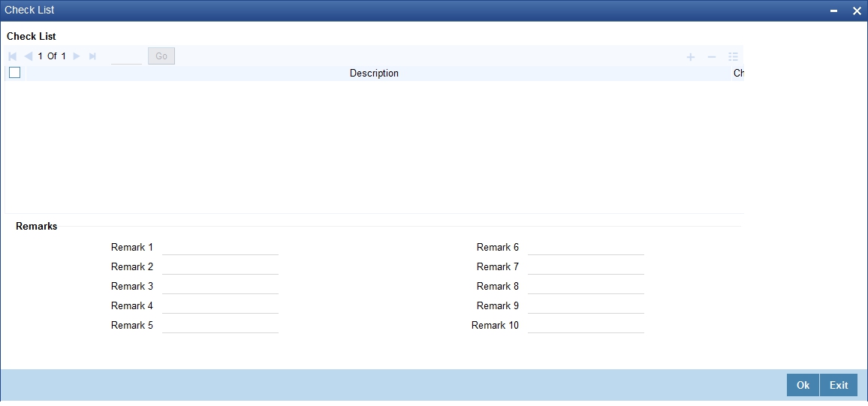Focus the Remark 4 field

tap(220, 305)
